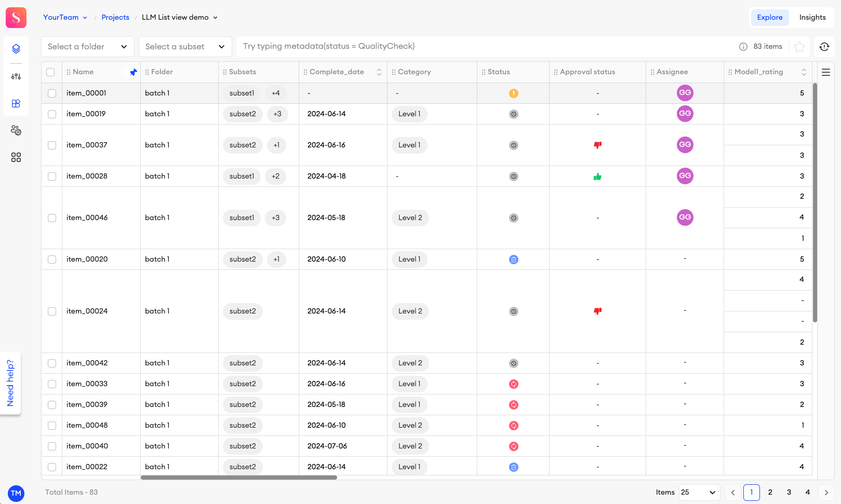Expand the +3 subsets of item_00019
This screenshot has width=841, height=504.
point(277,114)
